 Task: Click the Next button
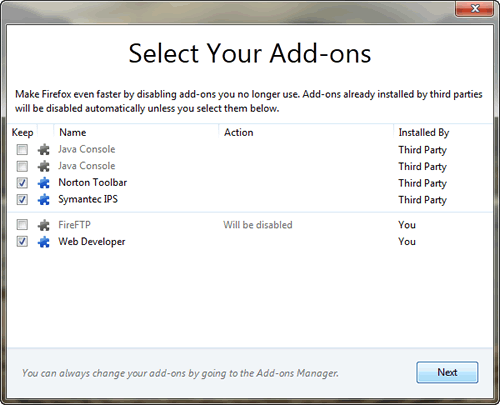click(x=447, y=372)
